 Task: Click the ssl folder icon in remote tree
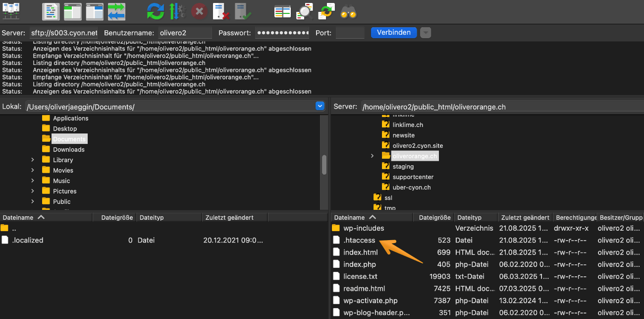point(377,197)
